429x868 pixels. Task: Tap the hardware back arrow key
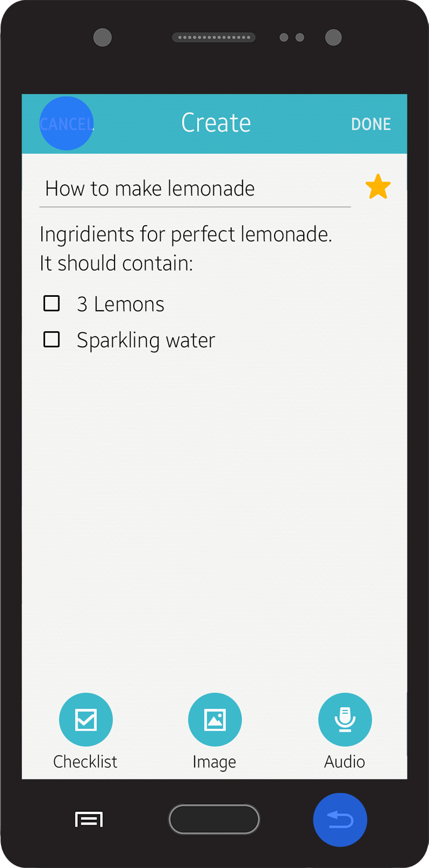point(340,820)
